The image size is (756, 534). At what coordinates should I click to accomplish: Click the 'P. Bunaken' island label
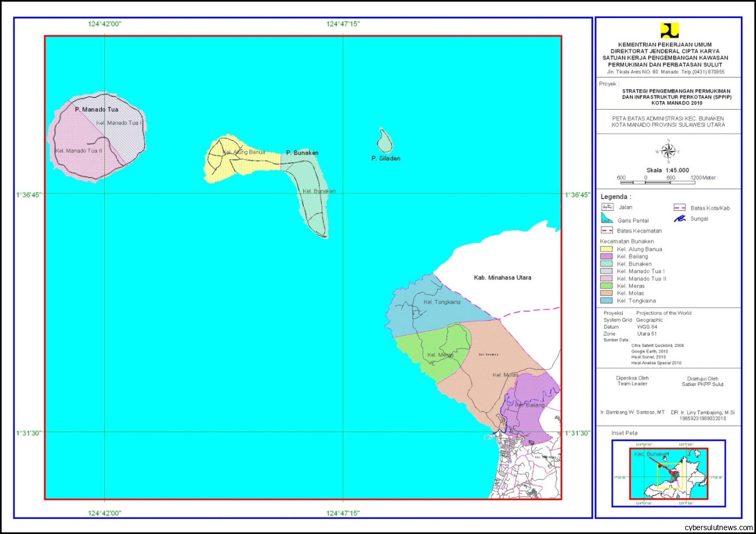pos(302,153)
